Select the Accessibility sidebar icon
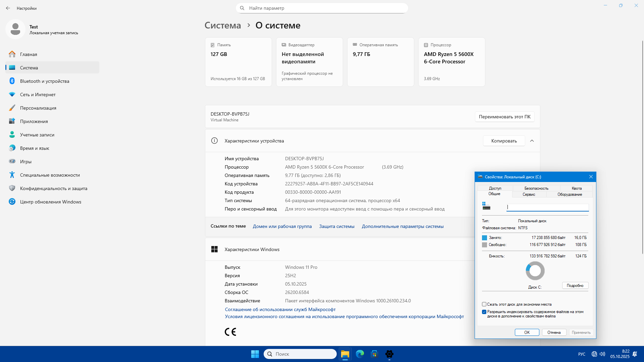The width and height of the screenshot is (644, 362). pyautogui.click(x=12, y=175)
